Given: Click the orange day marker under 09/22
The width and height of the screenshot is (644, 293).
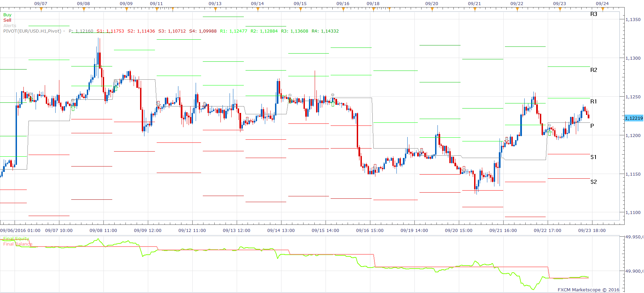Looking at the screenshot, I should 517,9.
